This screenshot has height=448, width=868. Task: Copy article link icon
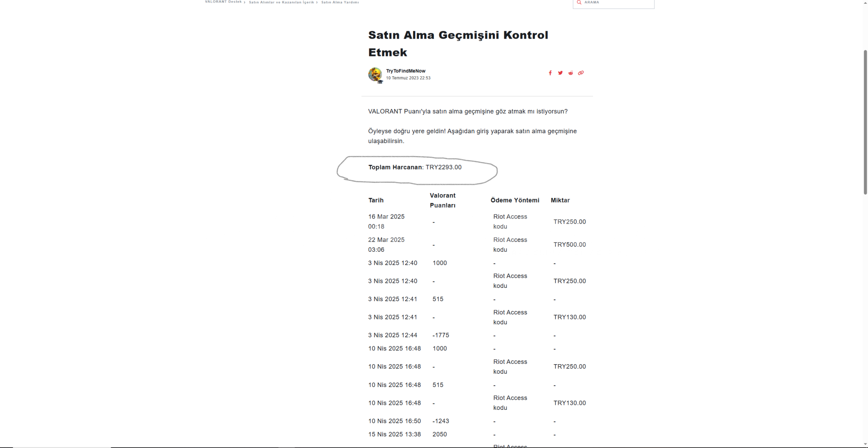581,73
